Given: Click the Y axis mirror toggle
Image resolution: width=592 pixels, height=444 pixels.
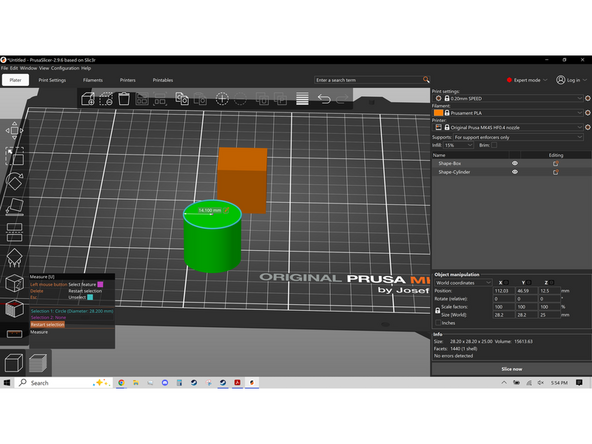Looking at the screenshot, I should pyautogui.click(x=529, y=282).
